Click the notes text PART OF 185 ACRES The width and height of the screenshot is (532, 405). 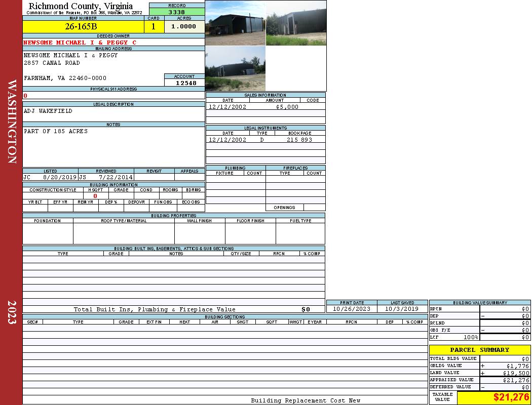pyautogui.click(x=56, y=131)
